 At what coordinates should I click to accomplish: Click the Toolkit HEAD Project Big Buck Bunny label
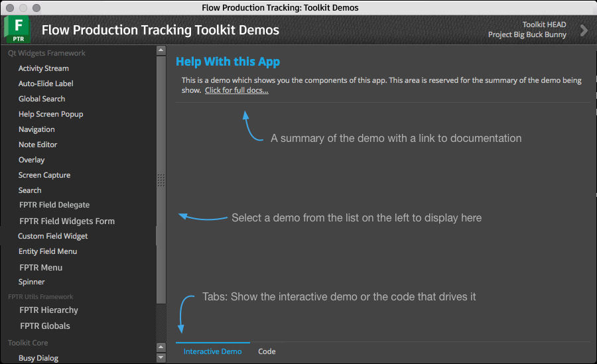[x=527, y=30]
